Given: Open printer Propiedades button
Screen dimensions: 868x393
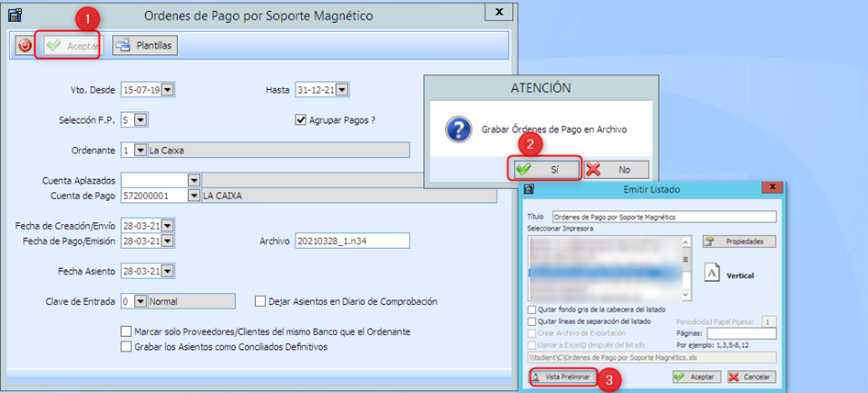Looking at the screenshot, I should [x=740, y=241].
